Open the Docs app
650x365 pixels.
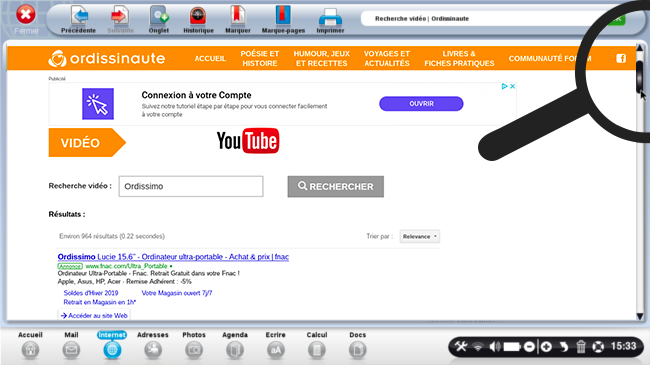tap(358, 345)
